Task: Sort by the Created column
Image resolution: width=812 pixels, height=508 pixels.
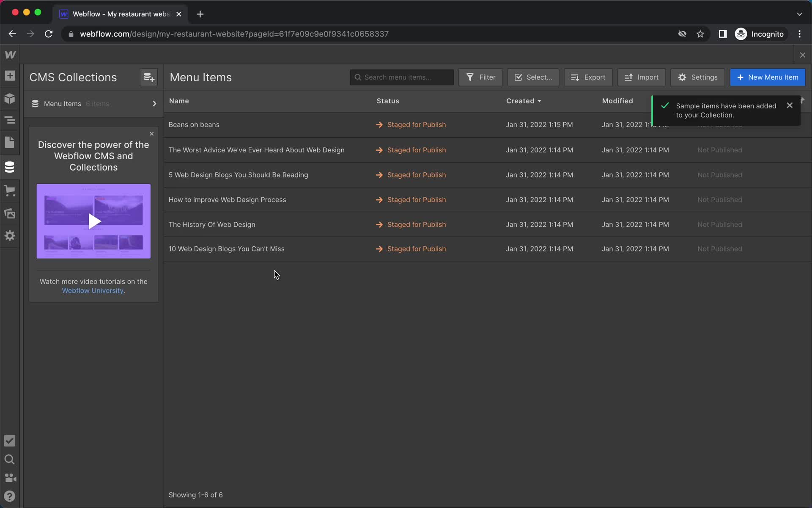Action: click(x=524, y=101)
